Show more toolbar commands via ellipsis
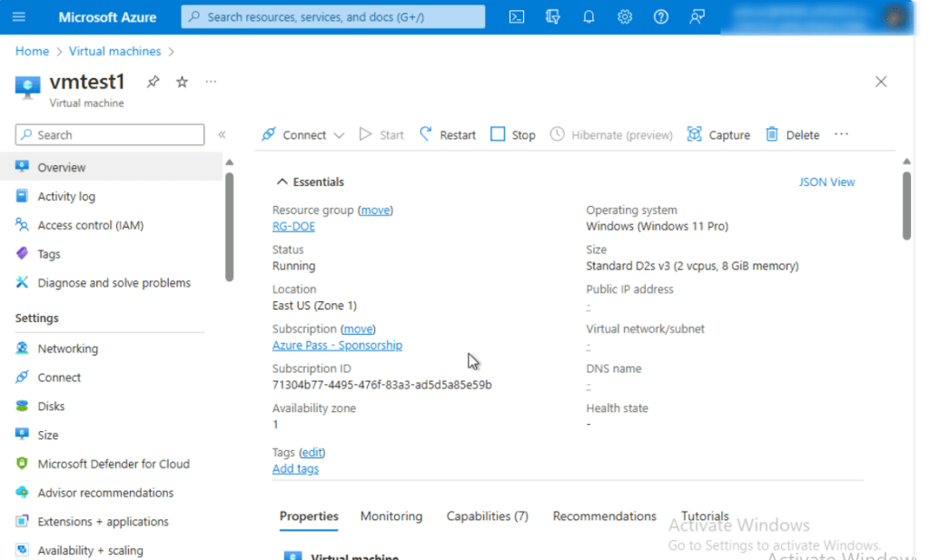930x560 pixels. pyautogui.click(x=841, y=134)
